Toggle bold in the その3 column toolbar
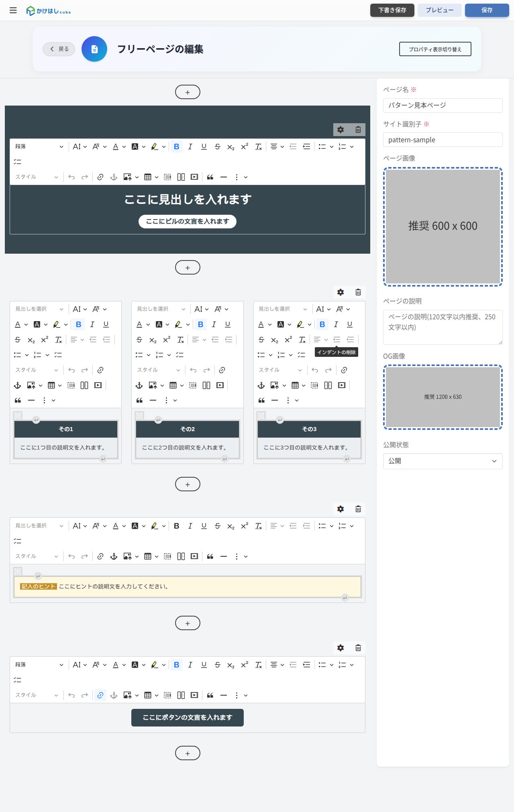The image size is (514, 812). pyautogui.click(x=322, y=324)
